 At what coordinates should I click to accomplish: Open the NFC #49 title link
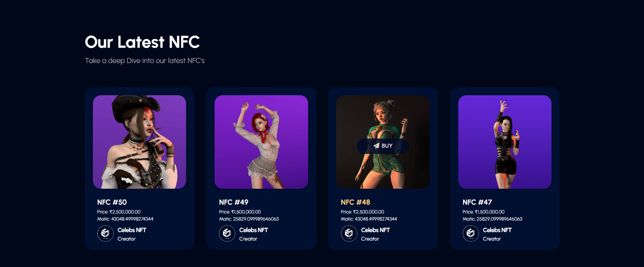234,202
